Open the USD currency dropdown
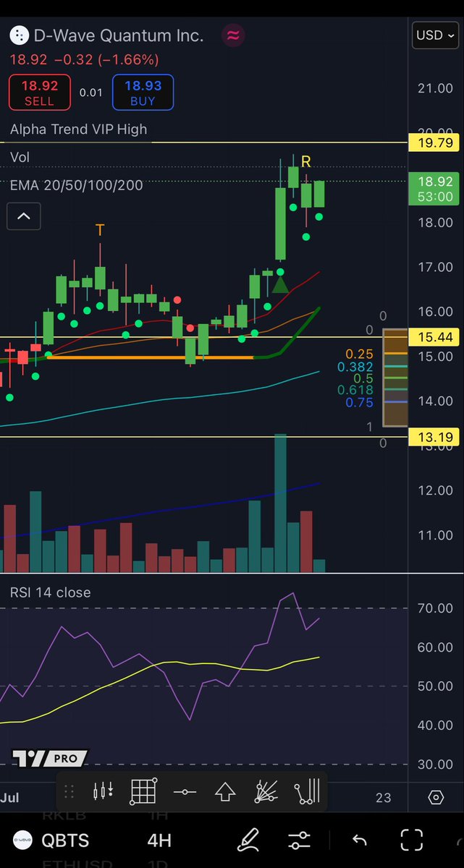This screenshot has height=868, width=464. tap(435, 35)
